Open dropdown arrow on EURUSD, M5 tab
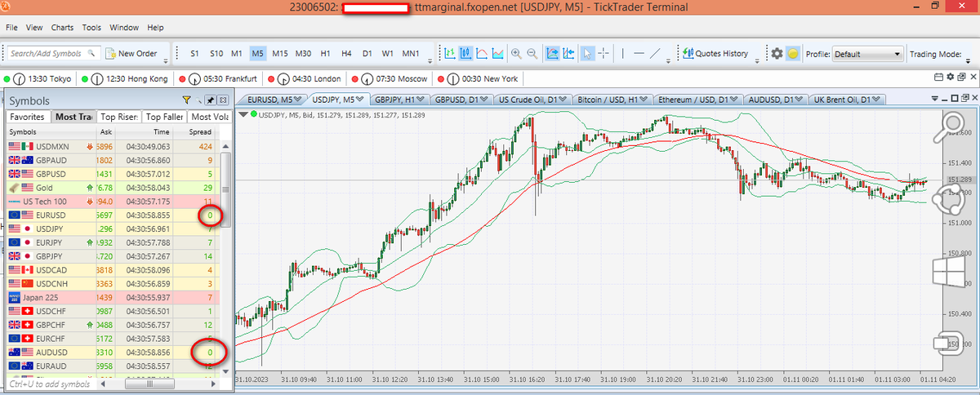The width and height of the screenshot is (980, 395). (296, 100)
